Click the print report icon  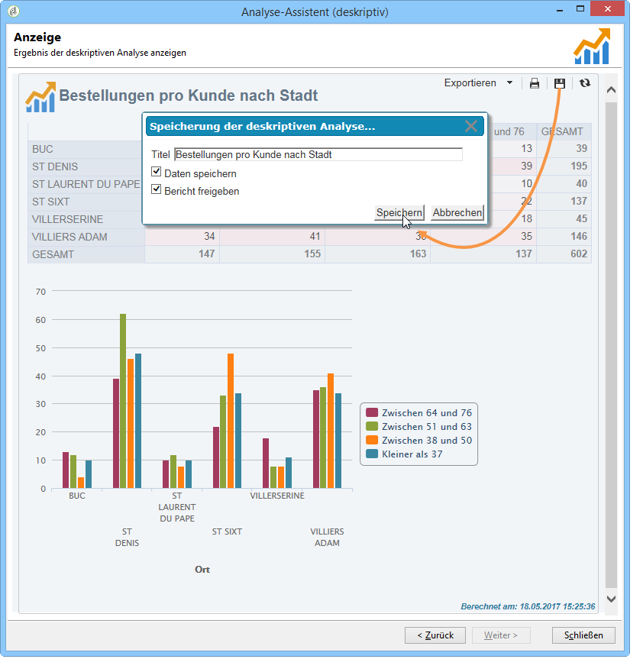click(534, 83)
